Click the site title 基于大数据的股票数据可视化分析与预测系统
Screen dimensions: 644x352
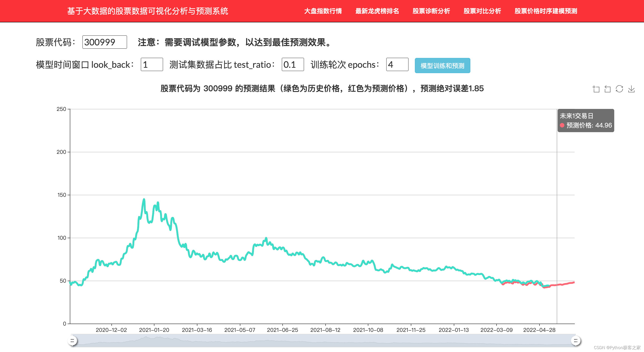pyautogui.click(x=147, y=11)
